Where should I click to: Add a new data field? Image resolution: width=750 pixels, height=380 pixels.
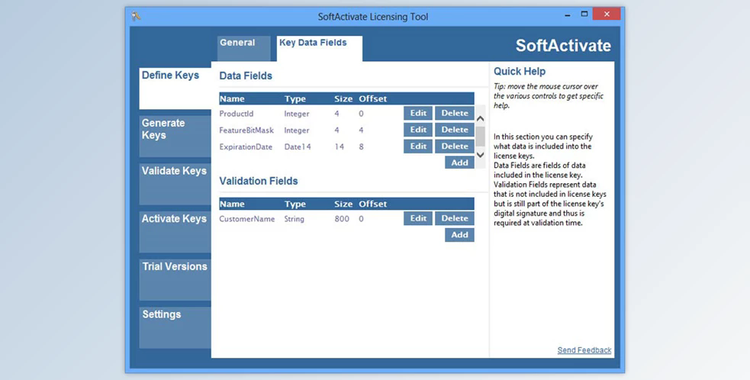click(460, 163)
